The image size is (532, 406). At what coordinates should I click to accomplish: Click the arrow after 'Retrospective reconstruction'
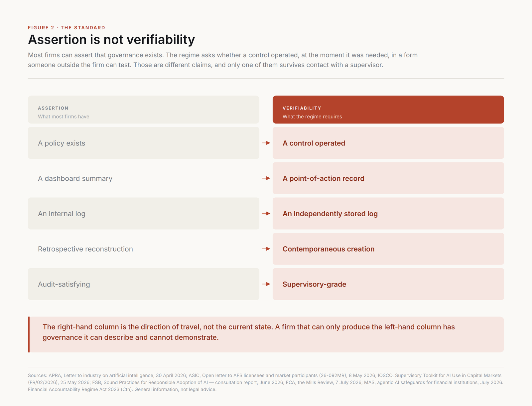266,249
